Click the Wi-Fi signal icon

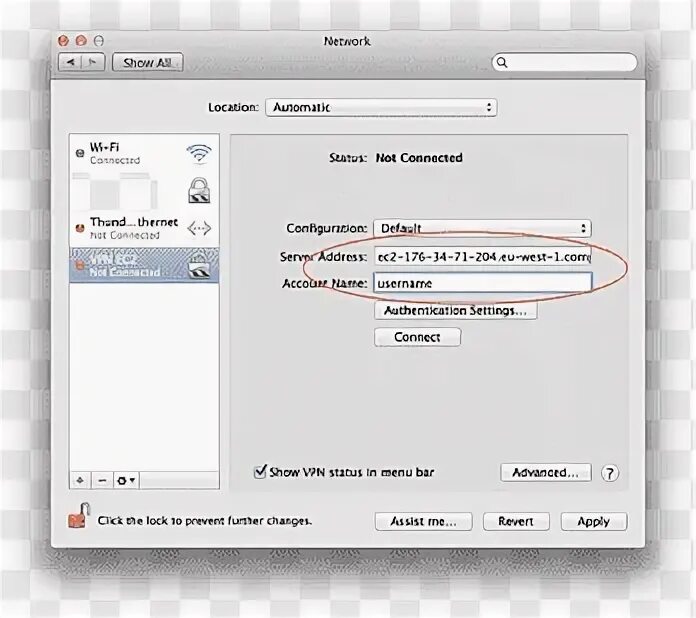pyautogui.click(x=199, y=154)
